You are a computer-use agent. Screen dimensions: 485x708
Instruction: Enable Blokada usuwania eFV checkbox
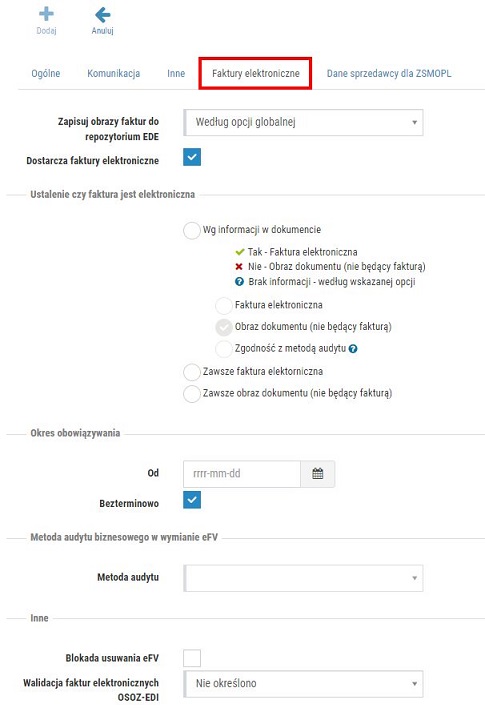[192, 658]
